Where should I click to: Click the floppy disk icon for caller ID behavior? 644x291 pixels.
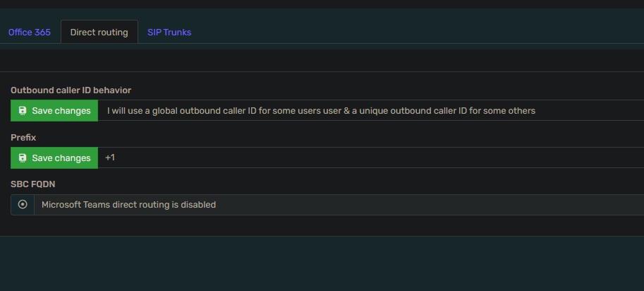23,111
